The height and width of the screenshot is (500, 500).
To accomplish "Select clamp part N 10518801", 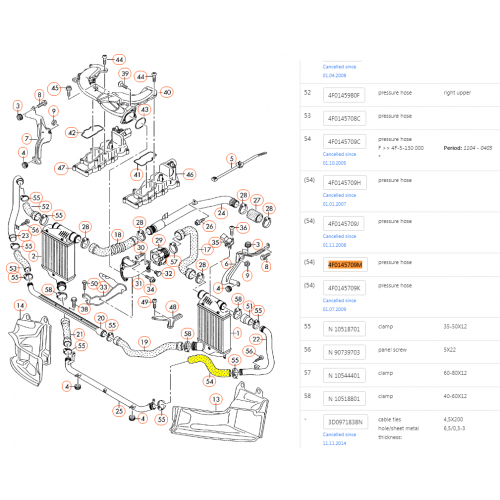I will pos(344,399).
